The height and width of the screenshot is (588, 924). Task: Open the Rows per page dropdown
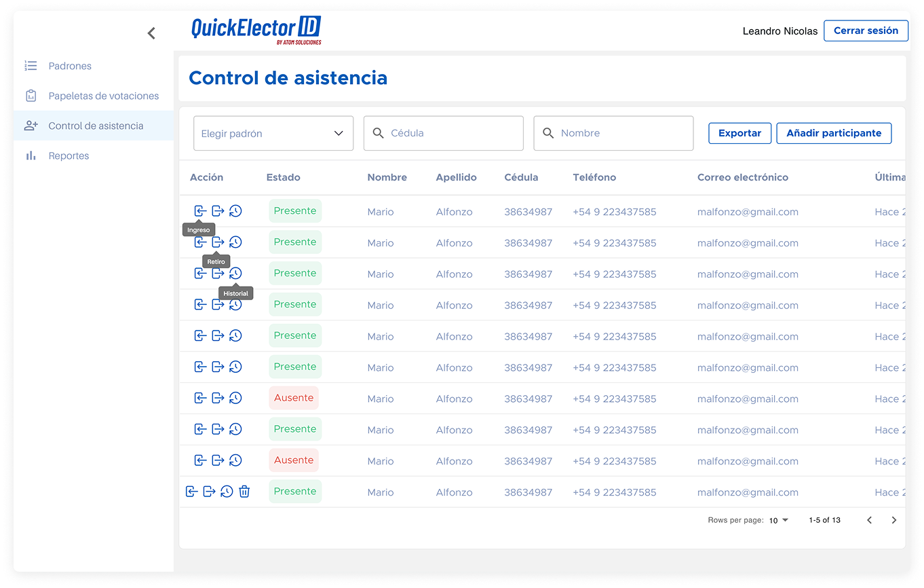point(779,520)
